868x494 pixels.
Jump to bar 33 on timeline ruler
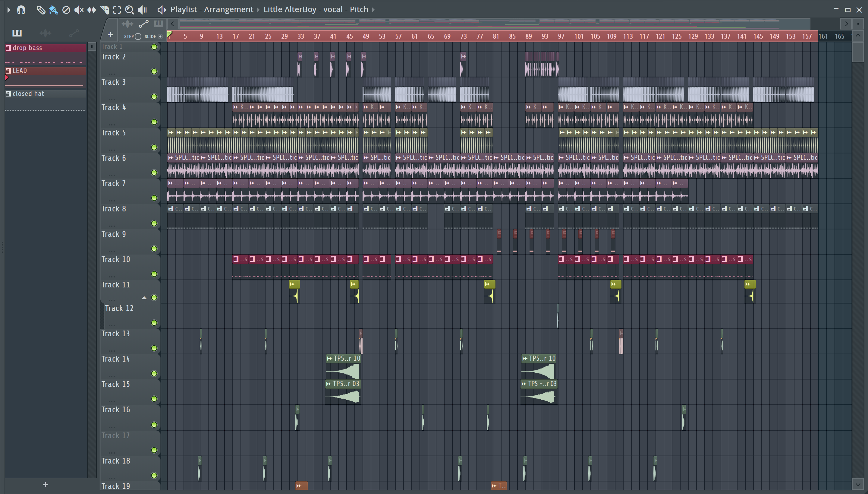[x=300, y=36]
